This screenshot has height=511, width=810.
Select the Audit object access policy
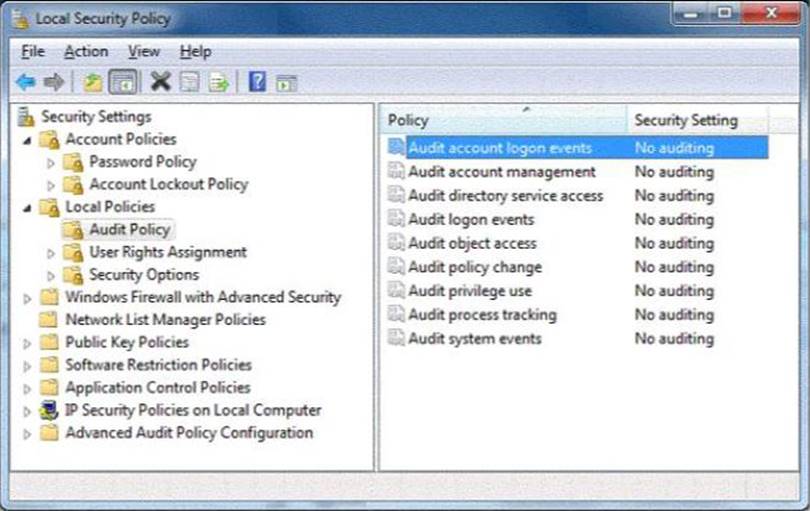[472, 243]
